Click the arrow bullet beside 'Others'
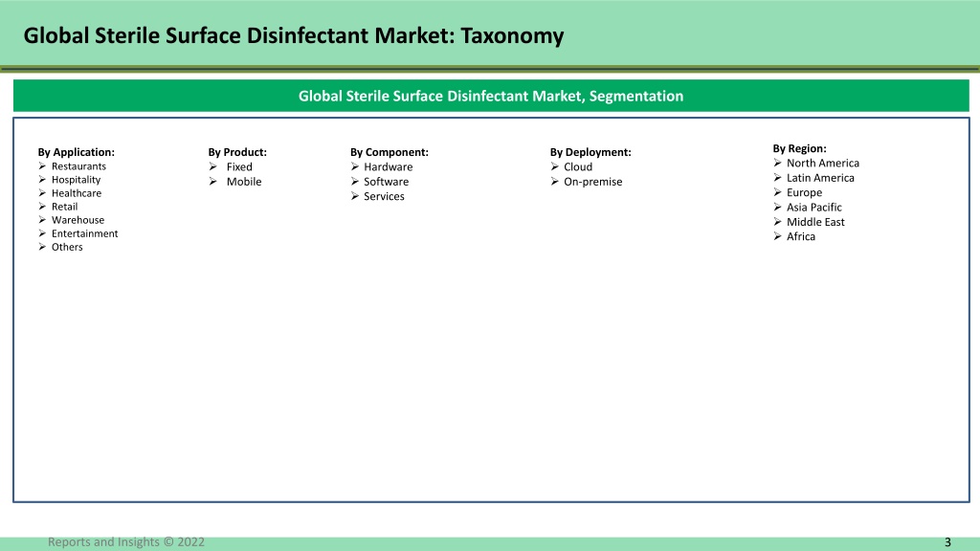Screen dimensions: 980x551 click(x=42, y=247)
